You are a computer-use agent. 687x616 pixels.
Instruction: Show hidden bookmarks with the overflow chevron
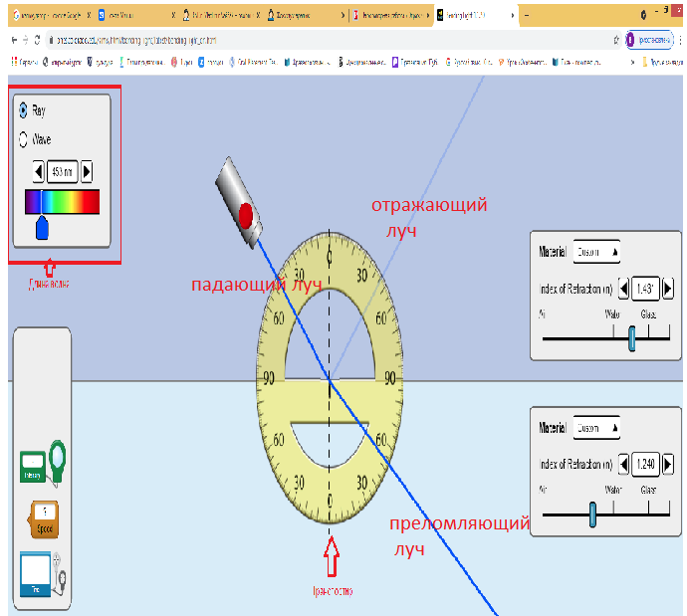click(x=632, y=63)
